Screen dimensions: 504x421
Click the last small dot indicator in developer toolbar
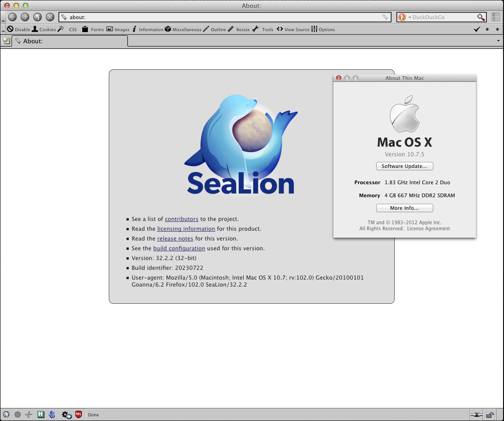tap(497, 29)
